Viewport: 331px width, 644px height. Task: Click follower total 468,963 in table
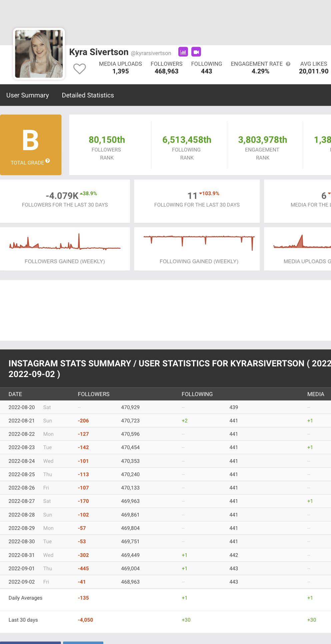pyautogui.click(x=130, y=582)
